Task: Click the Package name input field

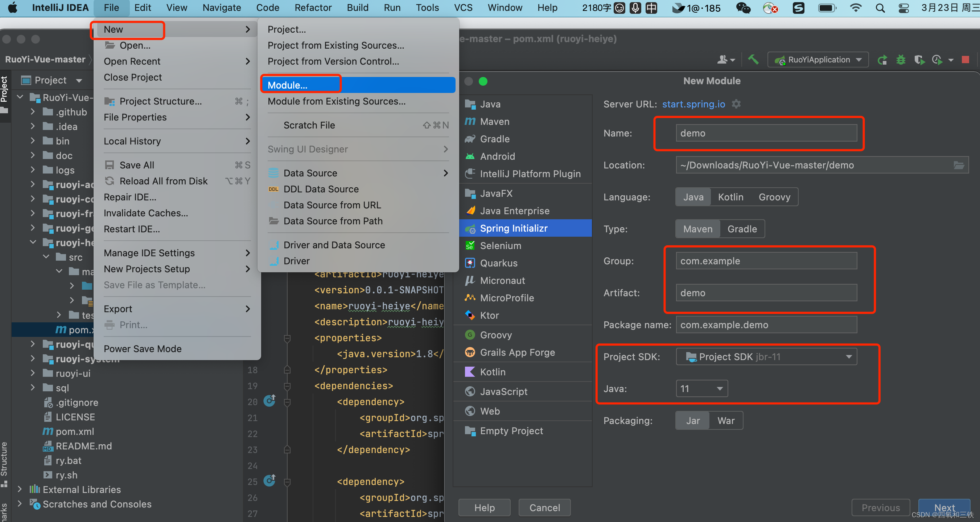Action: point(766,325)
